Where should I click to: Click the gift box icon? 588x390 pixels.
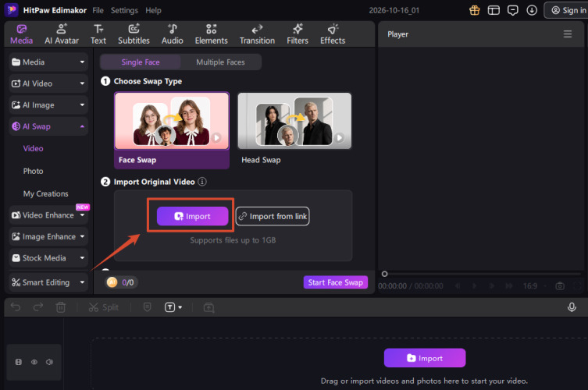(x=474, y=10)
